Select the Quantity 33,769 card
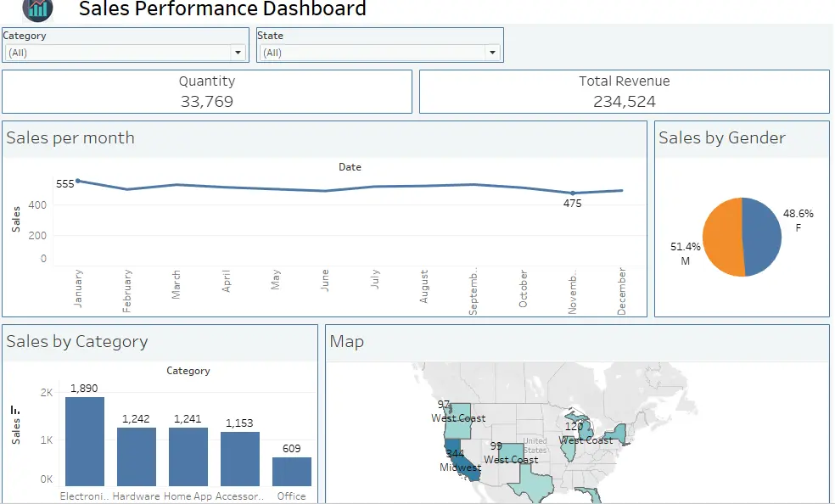 click(207, 92)
